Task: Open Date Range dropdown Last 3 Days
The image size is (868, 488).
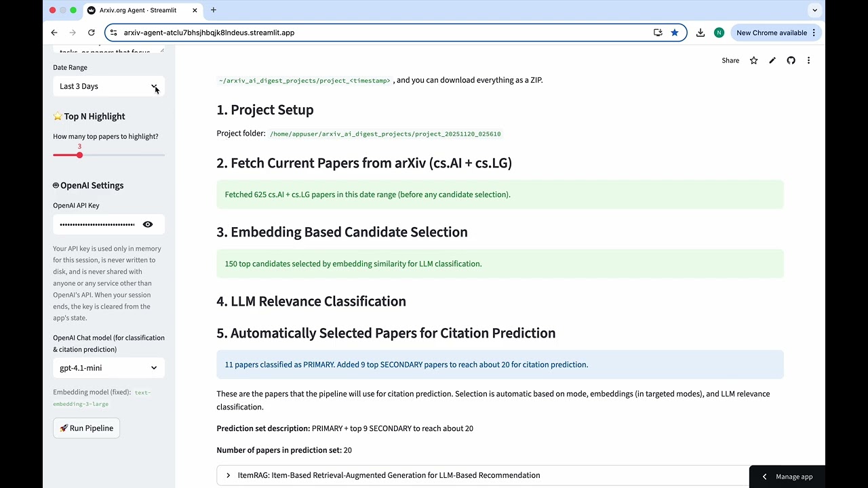Action: click(108, 86)
